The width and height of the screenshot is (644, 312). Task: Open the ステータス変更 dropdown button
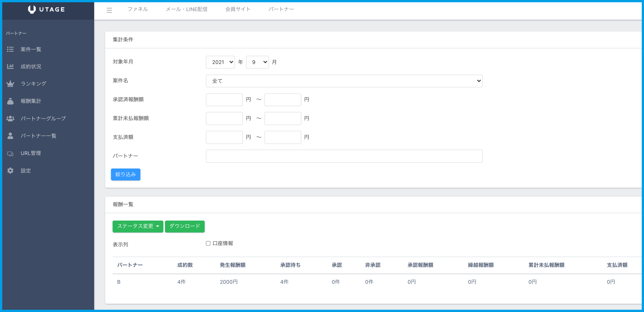click(x=138, y=226)
